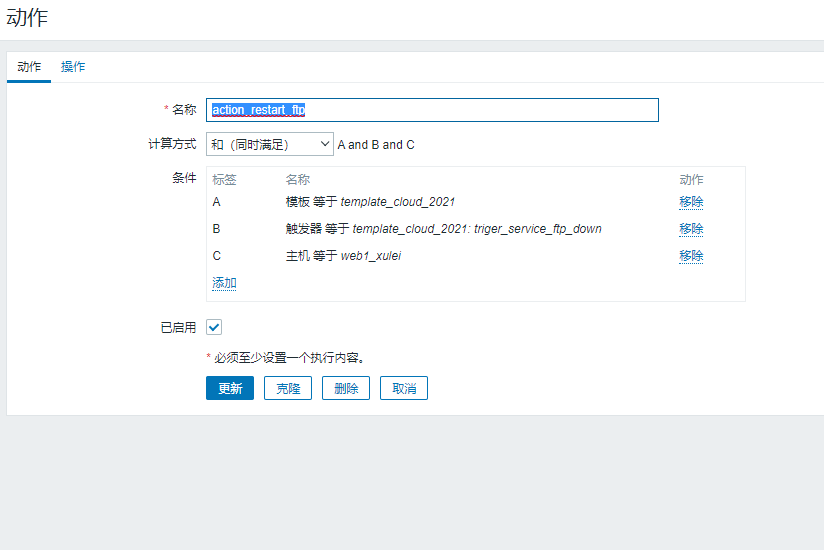824x550 pixels.
Task: Click the 触发器 等于 trigger condition text
Action: click(443, 229)
